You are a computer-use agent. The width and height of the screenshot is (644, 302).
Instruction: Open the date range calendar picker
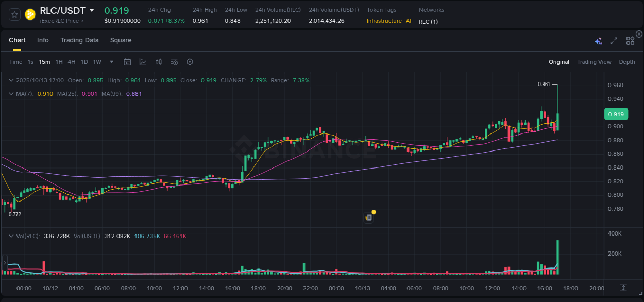pyautogui.click(x=127, y=61)
